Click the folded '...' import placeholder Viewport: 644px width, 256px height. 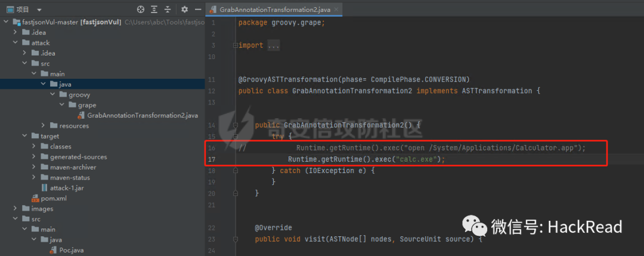(274, 45)
